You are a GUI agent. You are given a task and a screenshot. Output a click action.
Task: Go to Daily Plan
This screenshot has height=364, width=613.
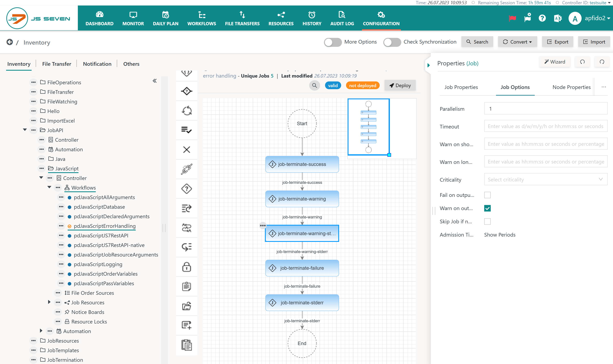(x=165, y=18)
